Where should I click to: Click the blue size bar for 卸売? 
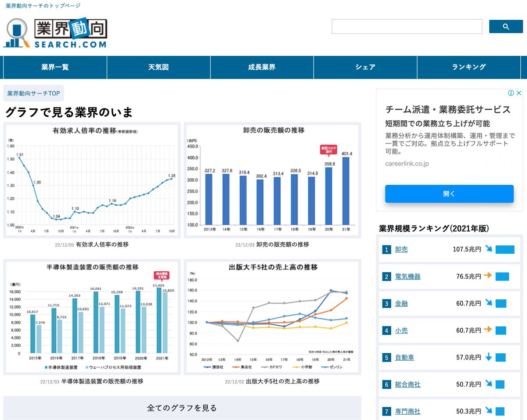505,250
